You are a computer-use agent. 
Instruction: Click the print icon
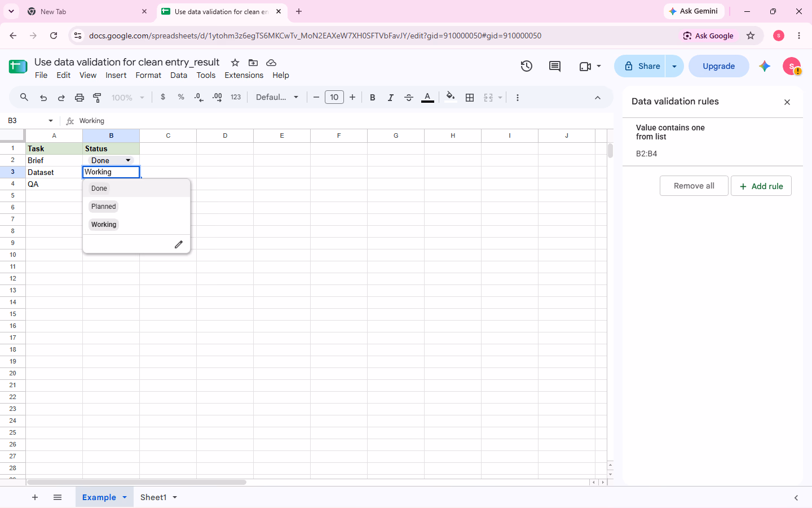(80, 98)
